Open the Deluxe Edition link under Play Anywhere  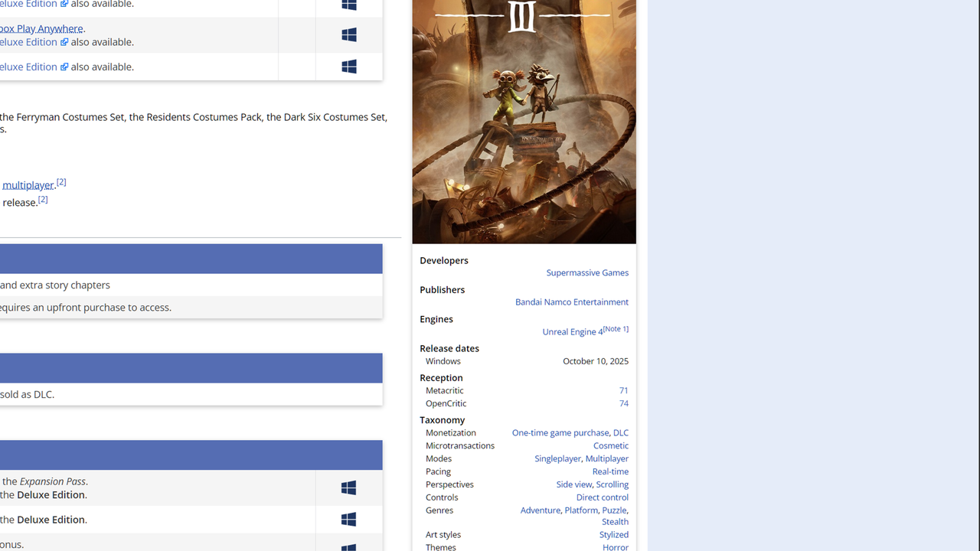point(29,42)
